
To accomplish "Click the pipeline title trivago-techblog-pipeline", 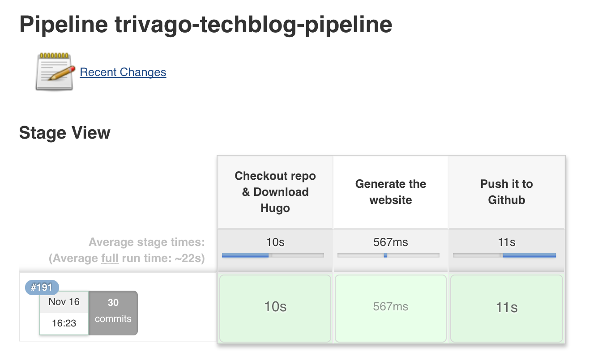I will [x=205, y=24].
